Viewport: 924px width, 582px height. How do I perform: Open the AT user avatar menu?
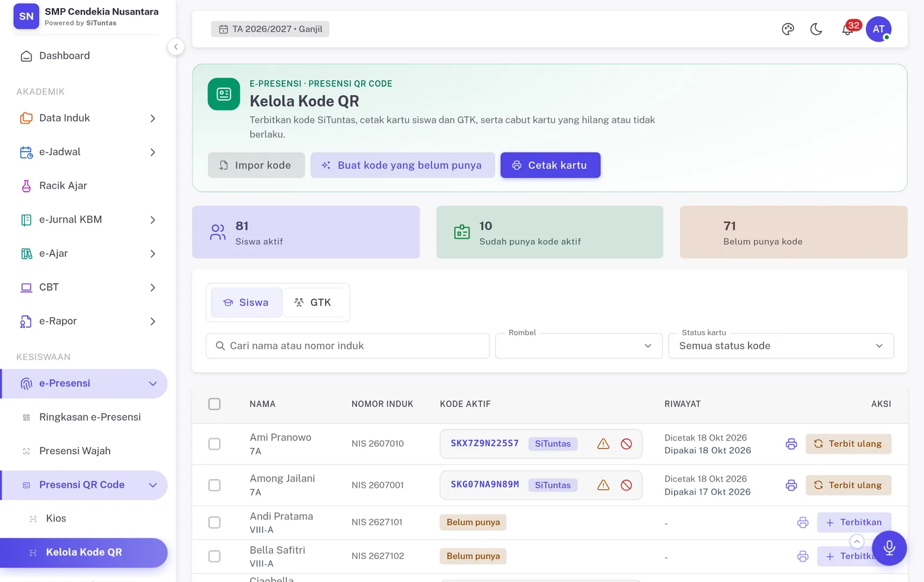pos(878,29)
